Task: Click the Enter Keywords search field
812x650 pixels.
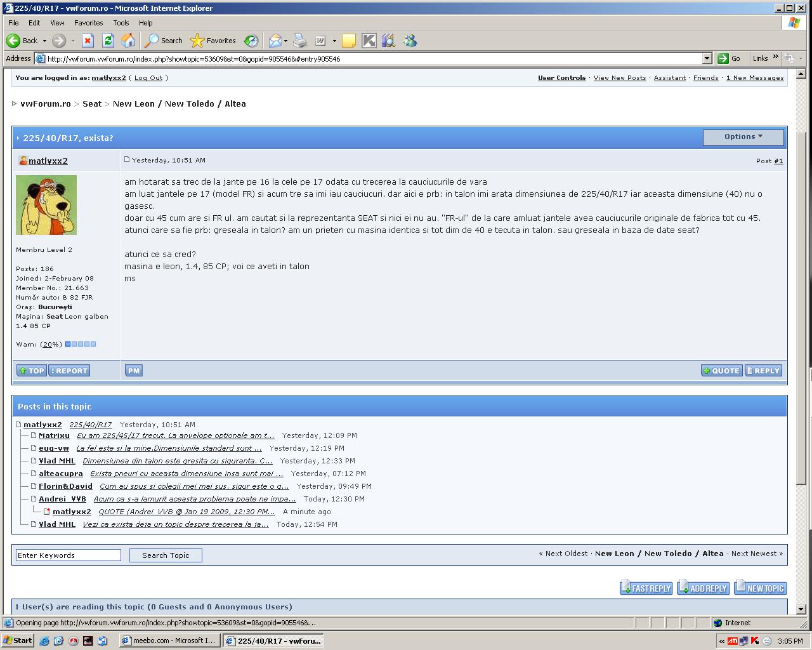Action: click(x=68, y=555)
